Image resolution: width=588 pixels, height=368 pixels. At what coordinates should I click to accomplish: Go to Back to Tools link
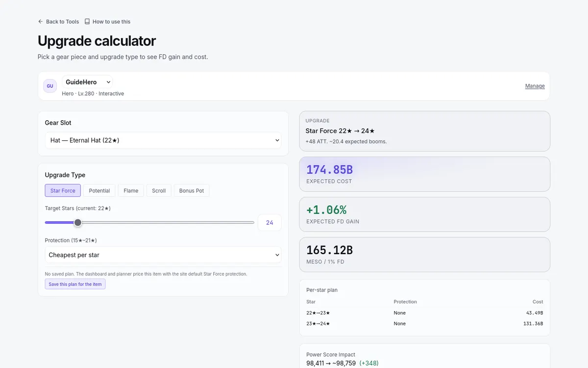pos(58,22)
